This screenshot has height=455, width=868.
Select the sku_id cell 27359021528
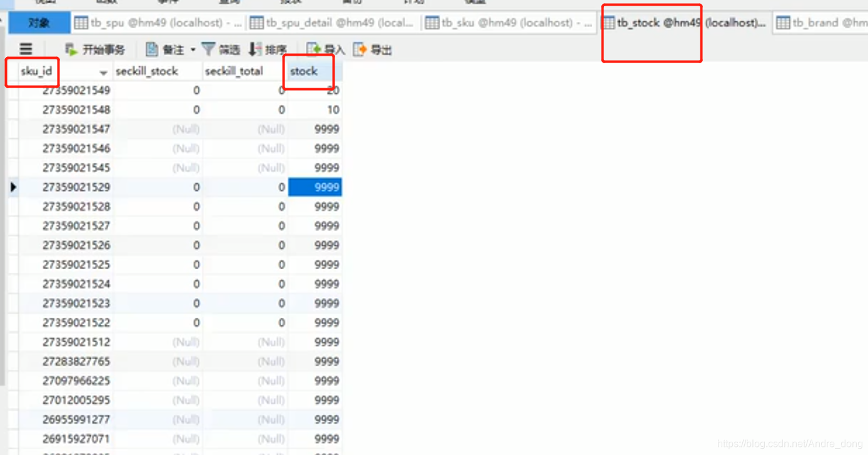pyautogui.click(x=66, y=207)
